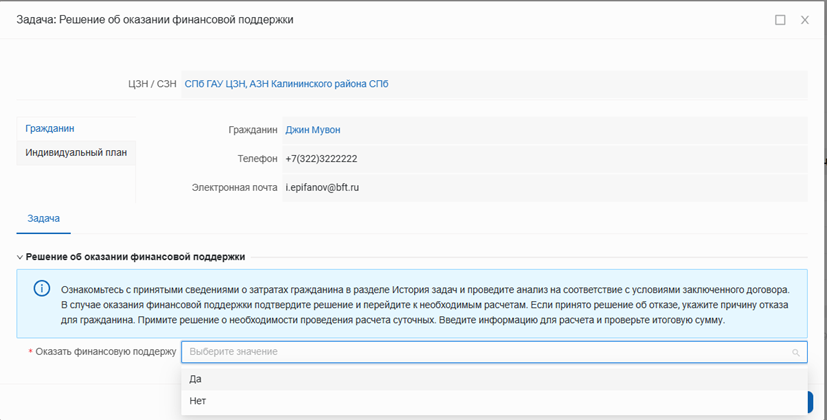Switch to the 'Задача' tab

(43, 218)
